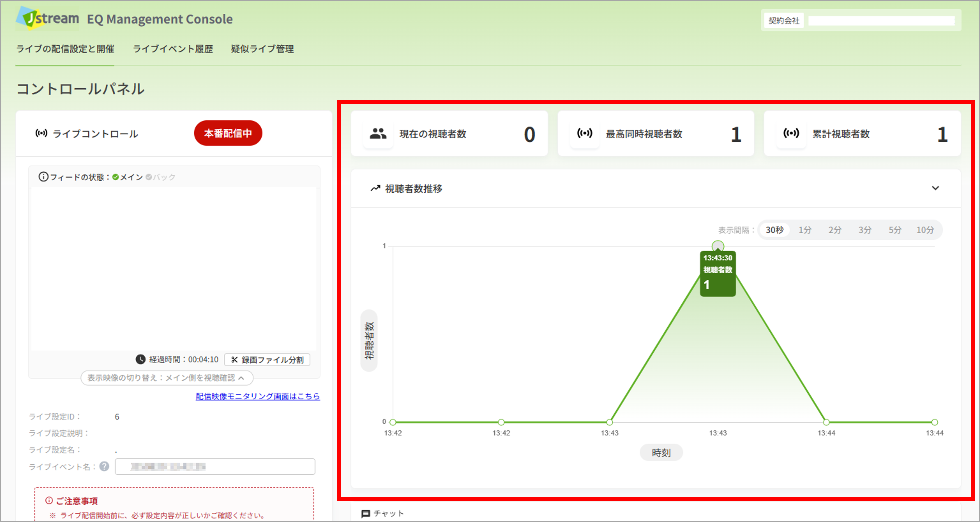
Task: Click the first chart data point at 13:42
Action: point(393,422)
